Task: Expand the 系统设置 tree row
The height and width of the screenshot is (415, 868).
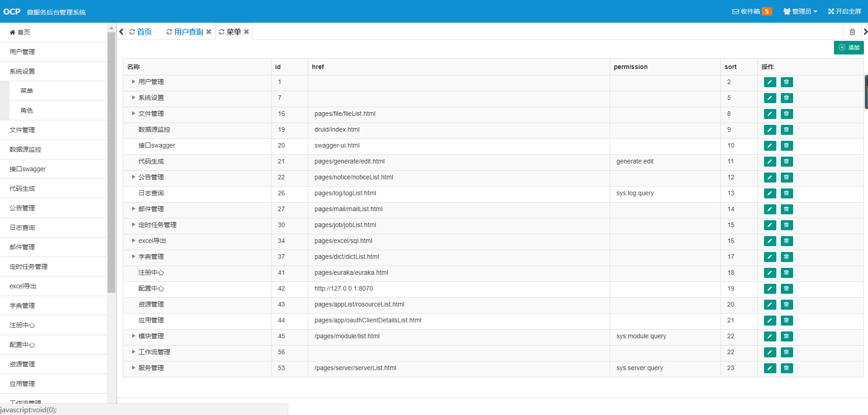Action: pyautogui.click(x=133, y=98)
